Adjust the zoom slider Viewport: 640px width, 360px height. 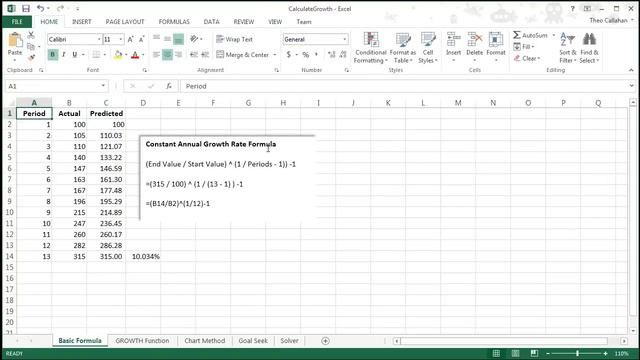click(x=577, y=353)
